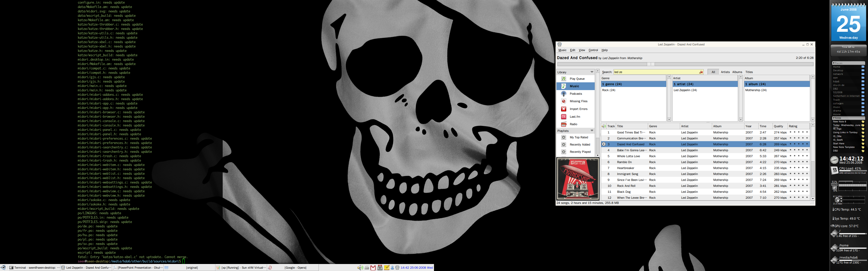
Task: Click the Rhythmbox tray icon beside the clock
Action: point(397,268)
